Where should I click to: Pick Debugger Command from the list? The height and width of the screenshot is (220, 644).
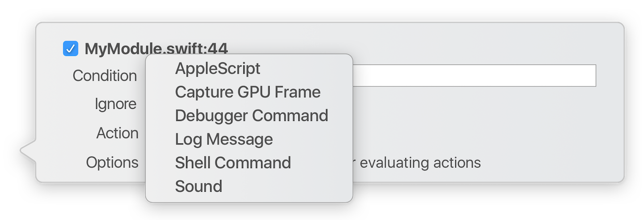[251, 116]
